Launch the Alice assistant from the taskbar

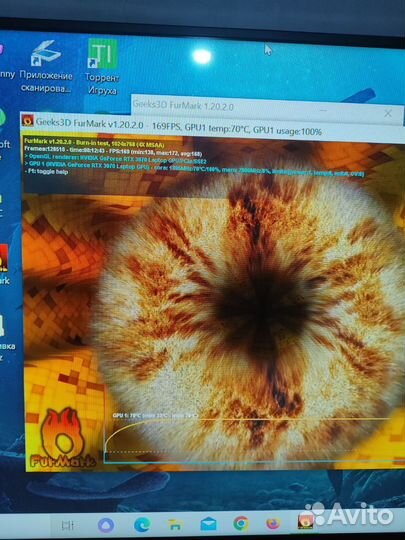106,525
